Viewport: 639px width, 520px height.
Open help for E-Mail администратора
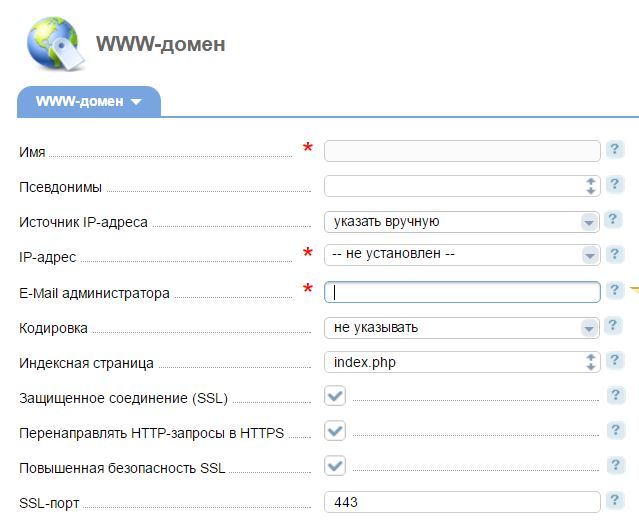(615, 290)
